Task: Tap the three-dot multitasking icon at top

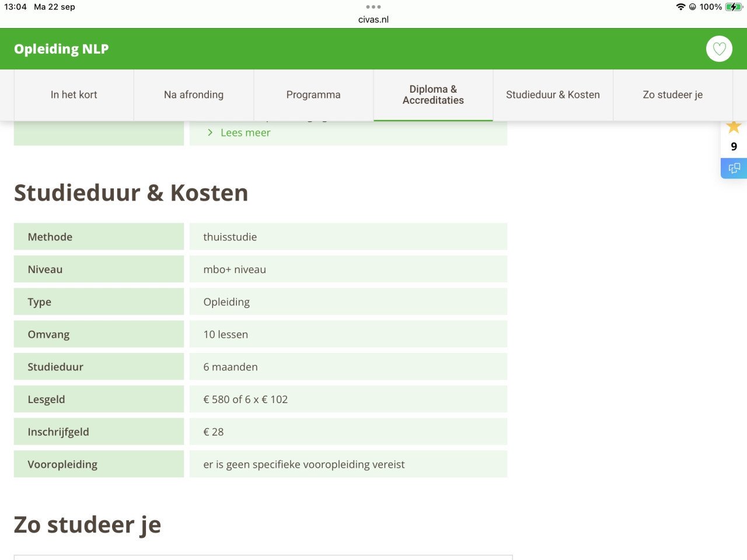Action: 373,7
